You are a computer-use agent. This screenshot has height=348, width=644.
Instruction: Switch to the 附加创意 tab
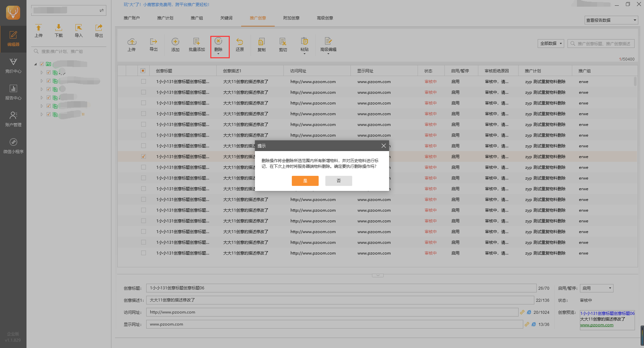point(291,18)
